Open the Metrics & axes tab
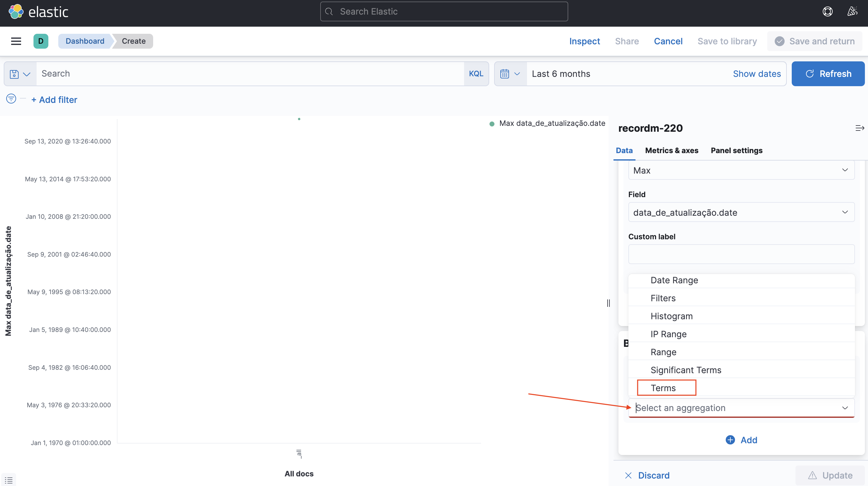 point(671,150)
